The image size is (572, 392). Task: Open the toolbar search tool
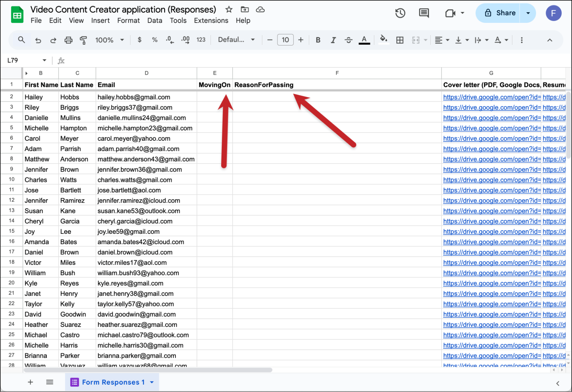tap(21, 40)
